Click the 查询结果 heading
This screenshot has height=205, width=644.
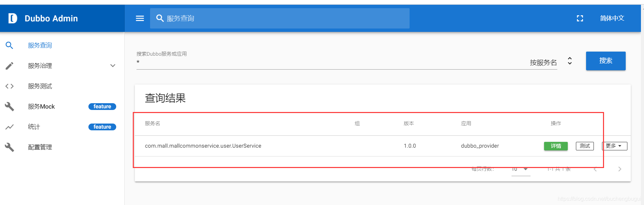[165, 98]
